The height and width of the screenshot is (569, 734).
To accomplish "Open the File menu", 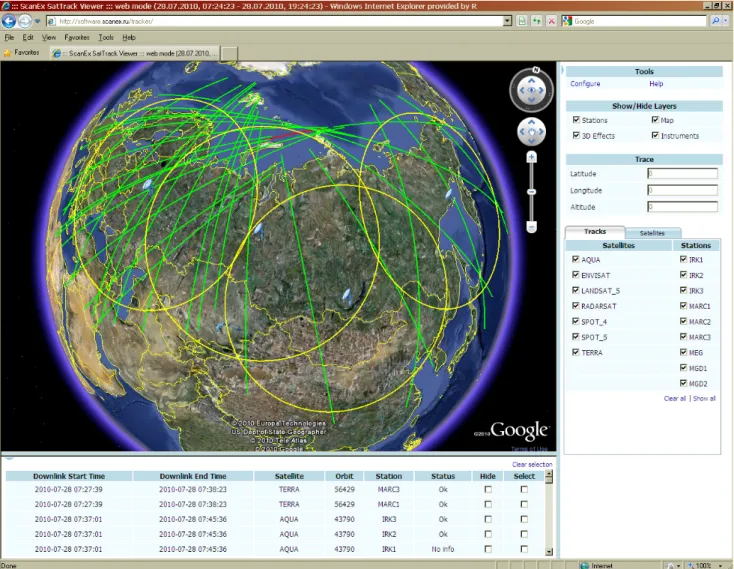I will tap(9, 37).
